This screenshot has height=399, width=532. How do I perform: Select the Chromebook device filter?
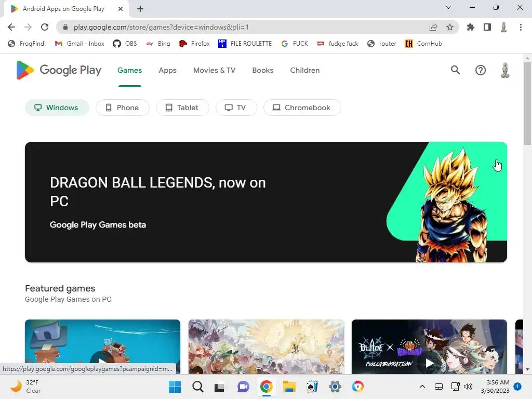click(302, 108)
